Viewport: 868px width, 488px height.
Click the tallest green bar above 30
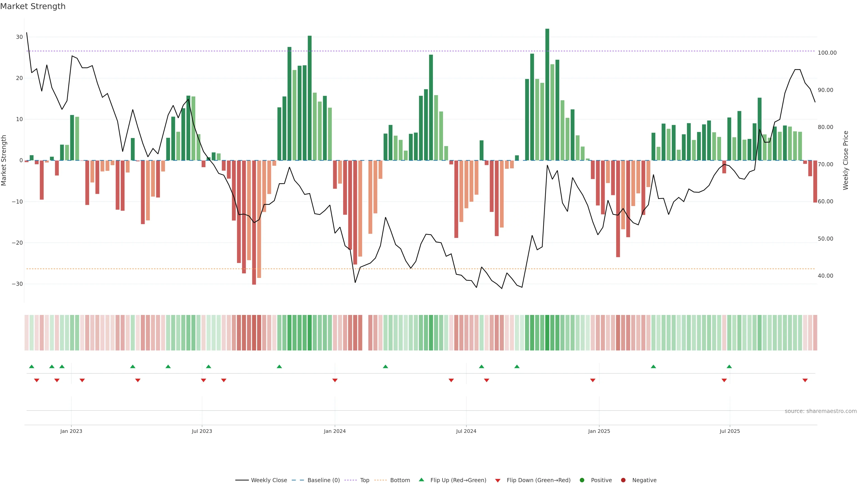pyautogui.click(x=547, y=94)
